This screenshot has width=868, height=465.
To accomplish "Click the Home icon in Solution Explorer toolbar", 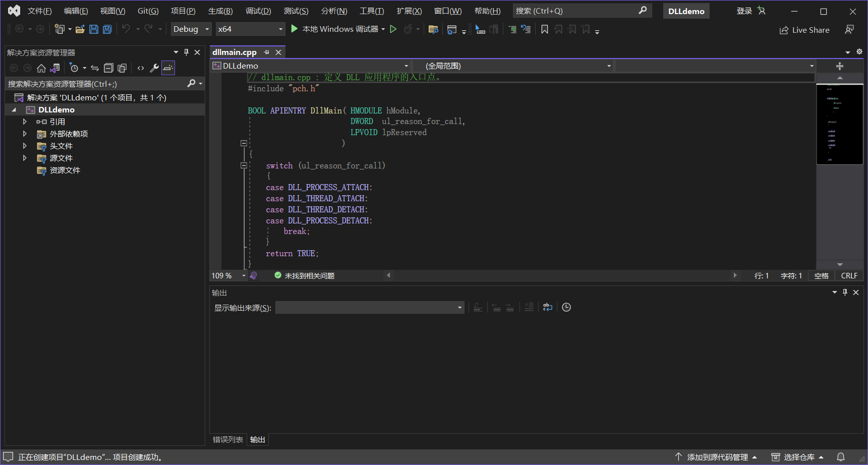I will (x=41, y=68).
